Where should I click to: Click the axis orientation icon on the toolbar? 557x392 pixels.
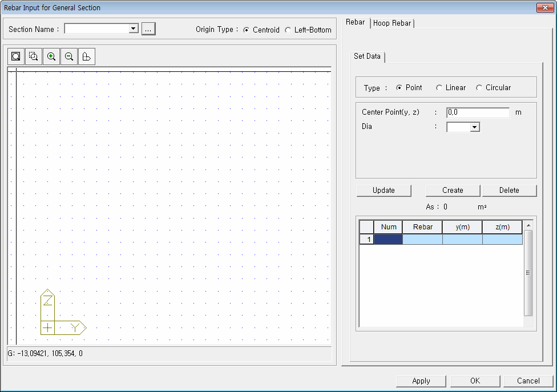point(86,56)
